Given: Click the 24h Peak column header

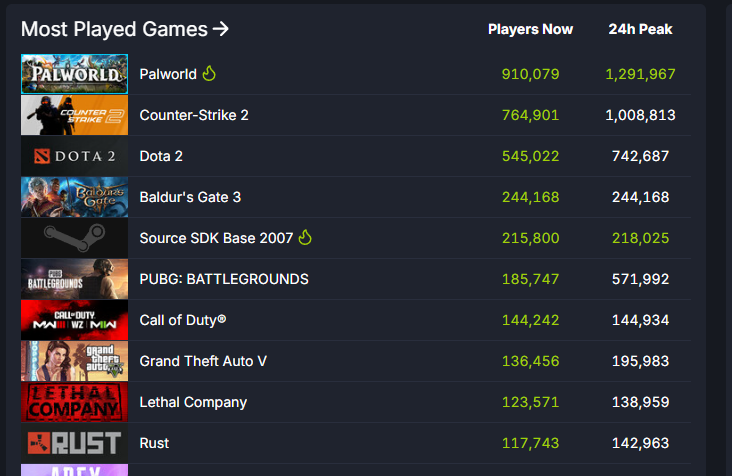Looking at the screenshot, I should coord(640,29).
